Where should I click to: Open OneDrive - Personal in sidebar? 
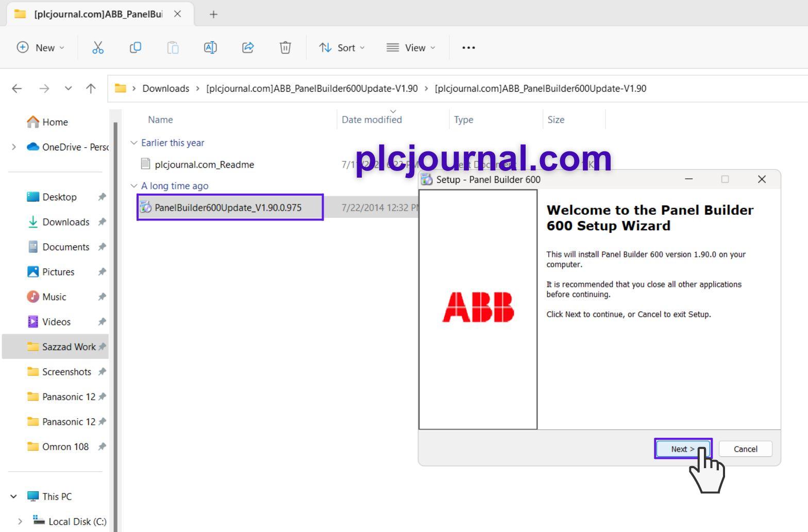[x=75, y=147]
